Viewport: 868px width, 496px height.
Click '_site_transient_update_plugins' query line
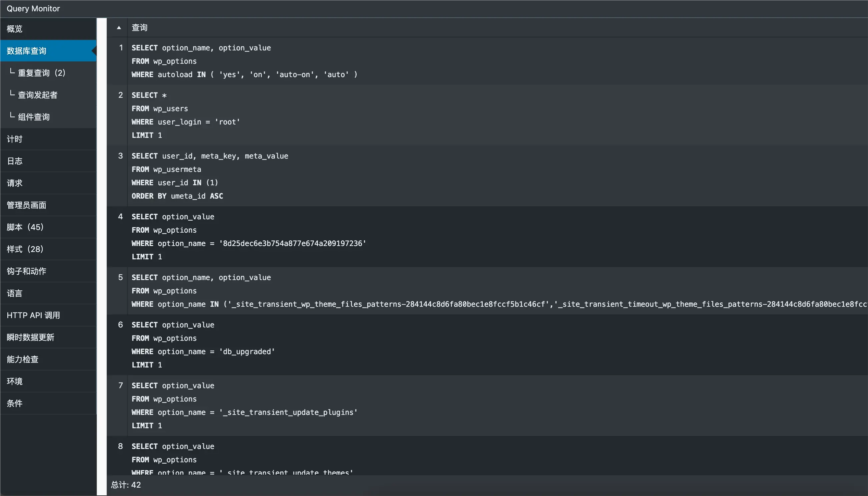pos(245,413)
